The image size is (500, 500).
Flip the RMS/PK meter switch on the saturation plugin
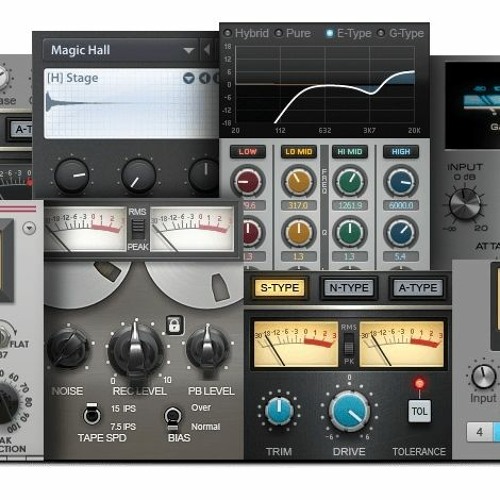pyautogui.click(x=349, y=345)
